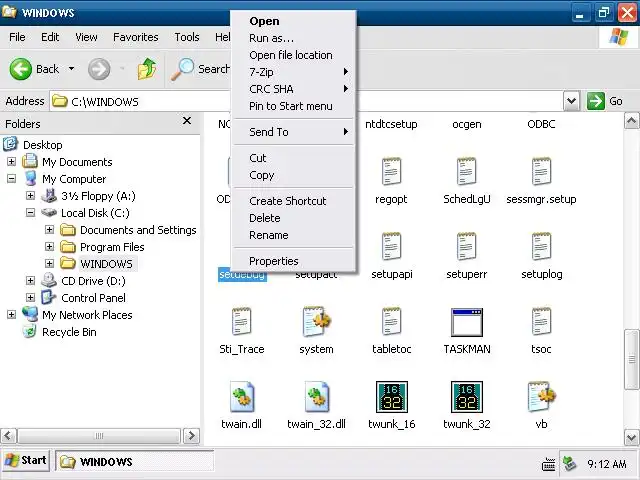Viewport: 640px width, 480px height.
Task: Choose Open file location menu entry
Action: (x=293, y=55)
